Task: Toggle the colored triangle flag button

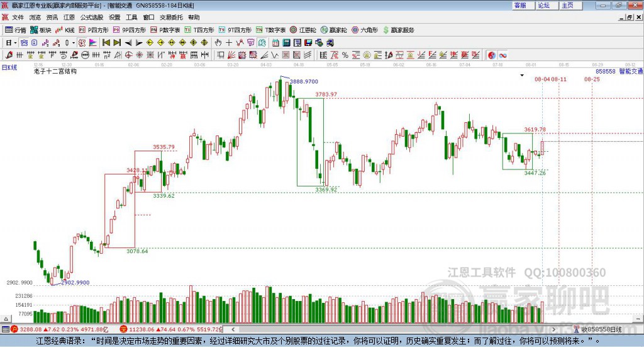Action: click(93, 42)
